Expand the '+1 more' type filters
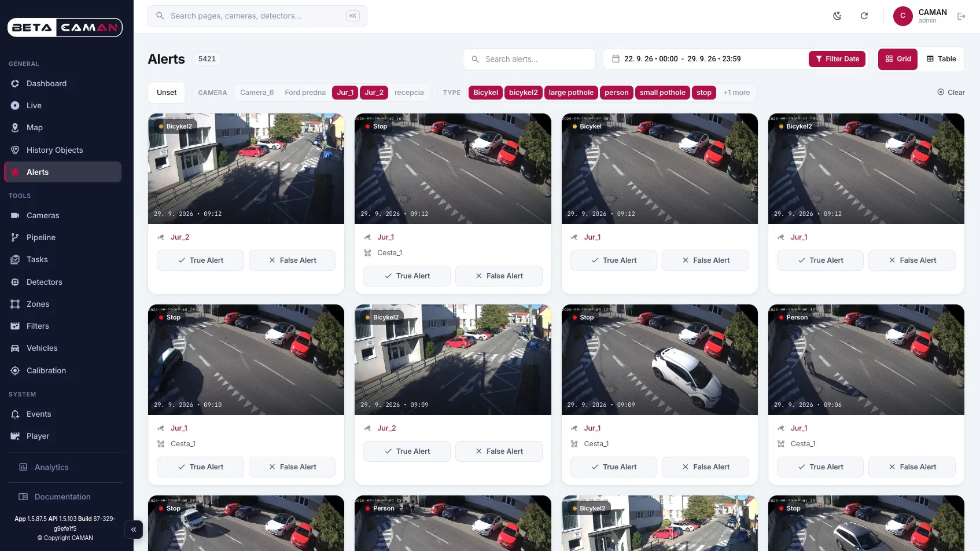980x551 pixels. 736,93
